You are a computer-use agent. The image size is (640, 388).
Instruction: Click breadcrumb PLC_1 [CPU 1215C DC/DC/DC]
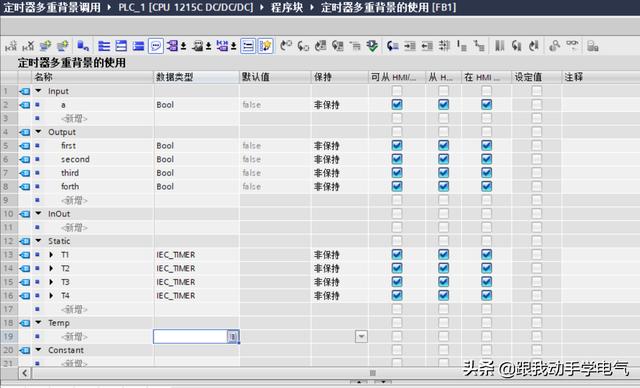[x=186, y=7]
